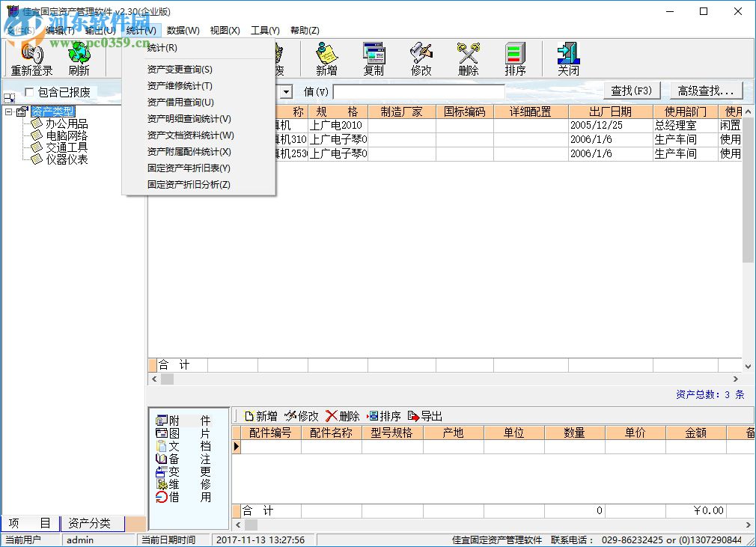Click the 排序 (sort) toolbar icon
Image resolution: width=756 pixels, height=547 pixels.
515,58
